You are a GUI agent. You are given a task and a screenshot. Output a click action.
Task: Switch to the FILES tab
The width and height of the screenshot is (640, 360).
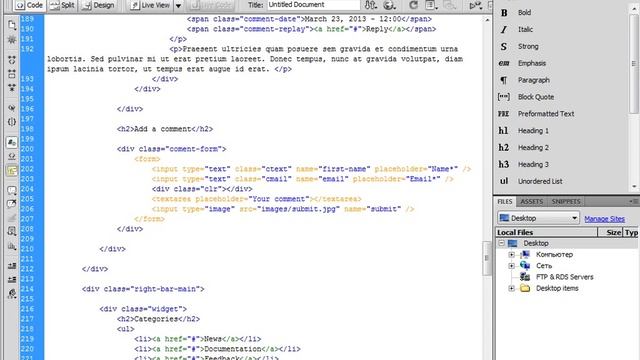pos(504,202)
